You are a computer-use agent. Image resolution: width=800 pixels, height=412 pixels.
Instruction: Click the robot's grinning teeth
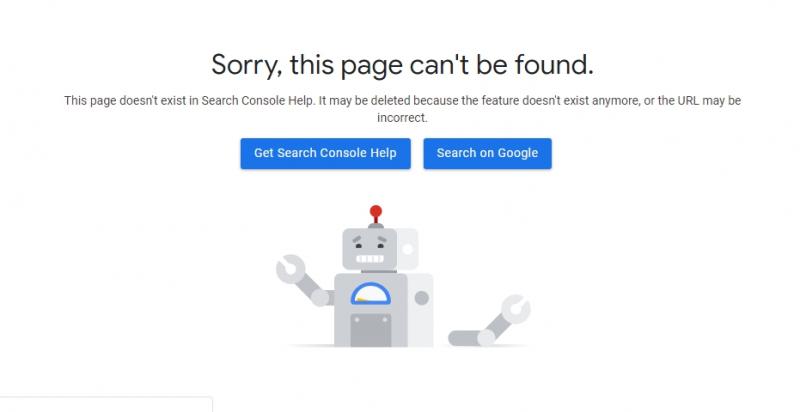pyautogui.click(x=369, y=259)
